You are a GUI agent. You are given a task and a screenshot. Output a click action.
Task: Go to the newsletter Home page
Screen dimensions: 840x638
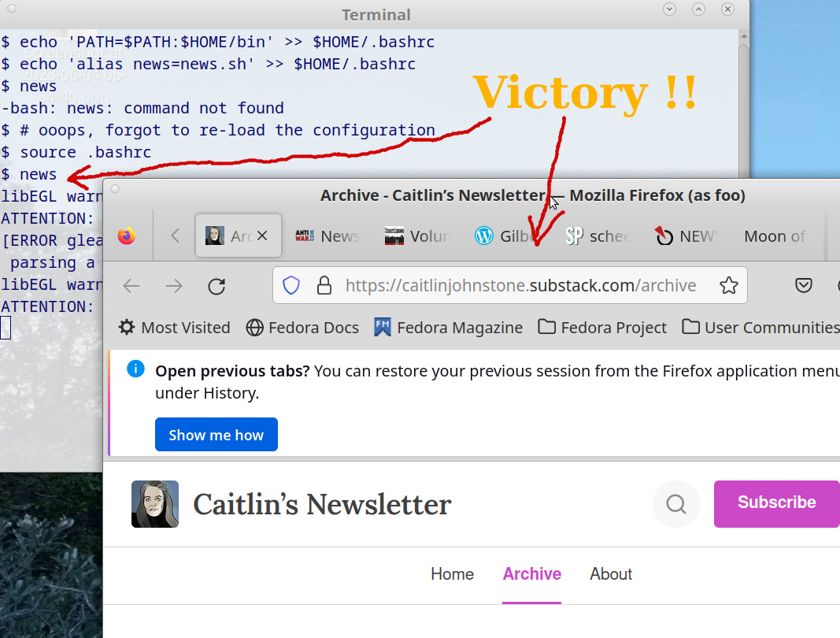[452, 574]
